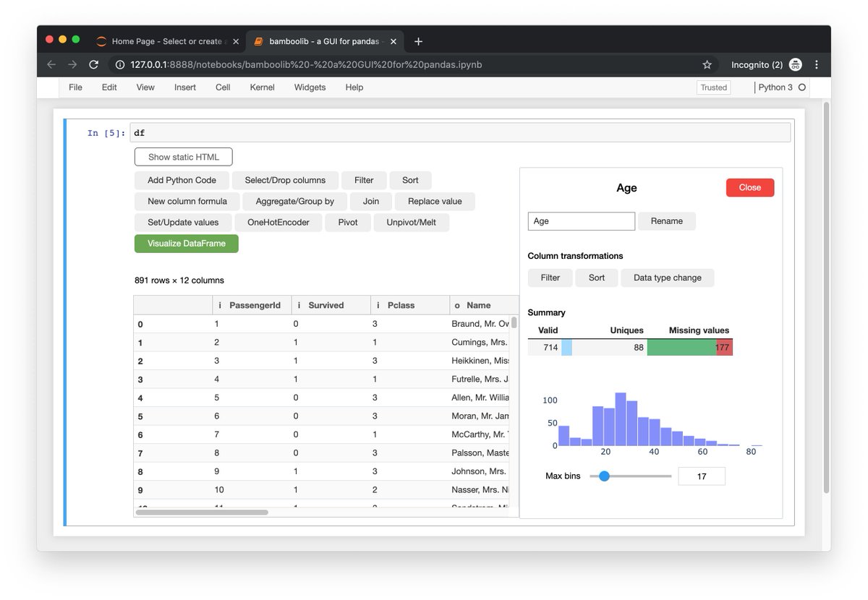
Task: Open the Widgets menu
Action: coord(310,87)
